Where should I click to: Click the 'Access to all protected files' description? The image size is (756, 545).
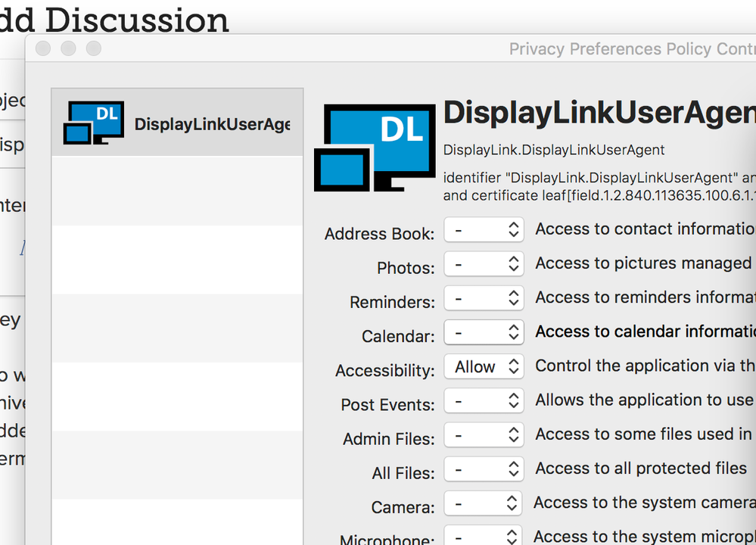click(641, 469)
